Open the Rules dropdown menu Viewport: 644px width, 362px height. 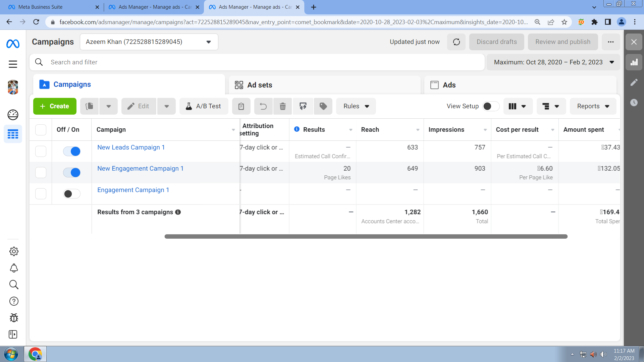pos(356,106)
